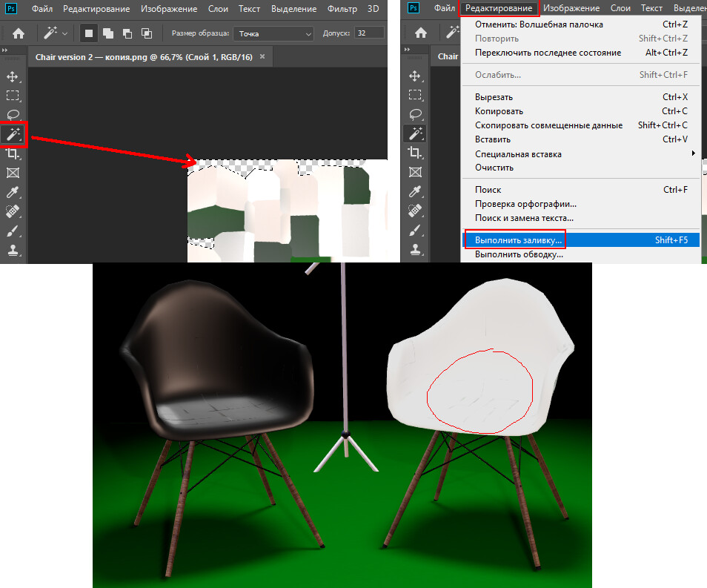Image resolution: width=707 pixels, height=588 pixels.
Task: Select the Move tool in right Photoshop window
Action: (415, 76)
